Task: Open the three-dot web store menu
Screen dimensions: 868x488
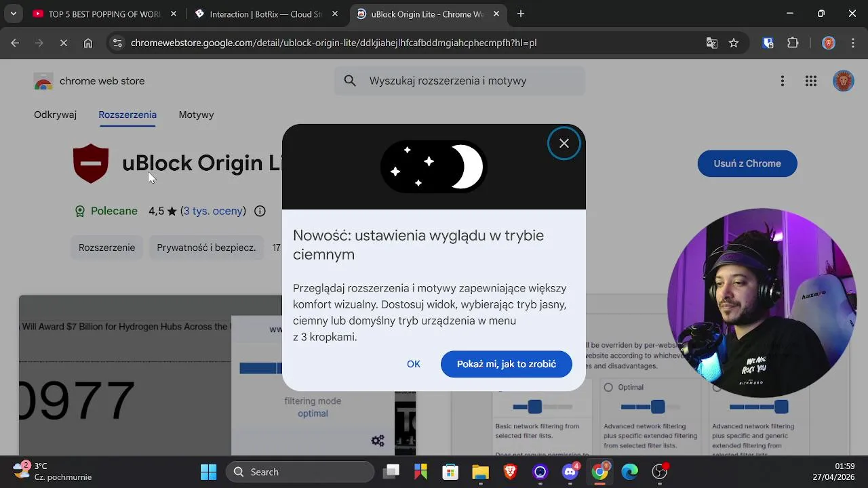Action: (783, 81)
